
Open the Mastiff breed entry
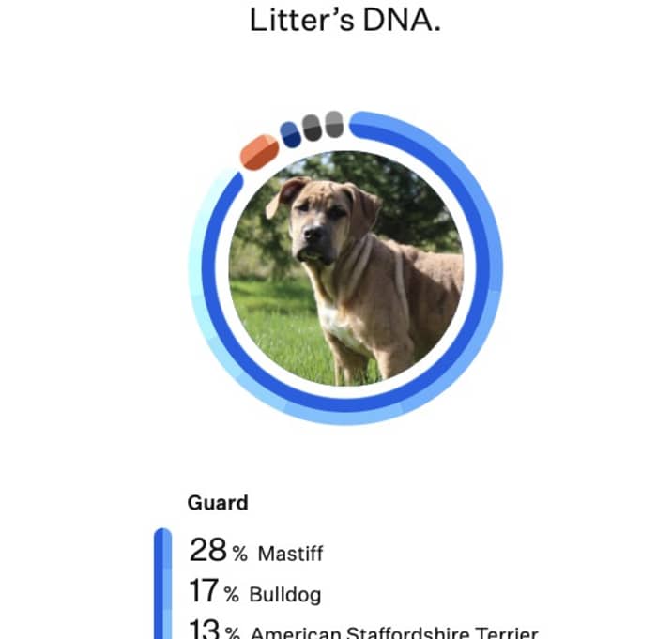tap(290, 554)
